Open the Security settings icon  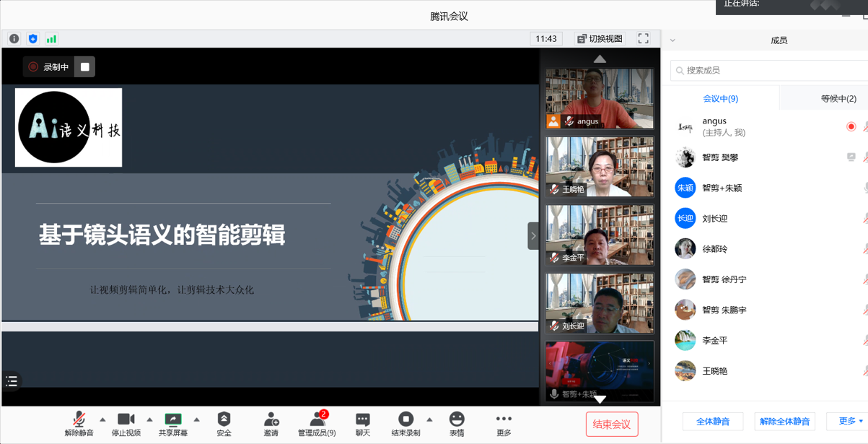224,424
